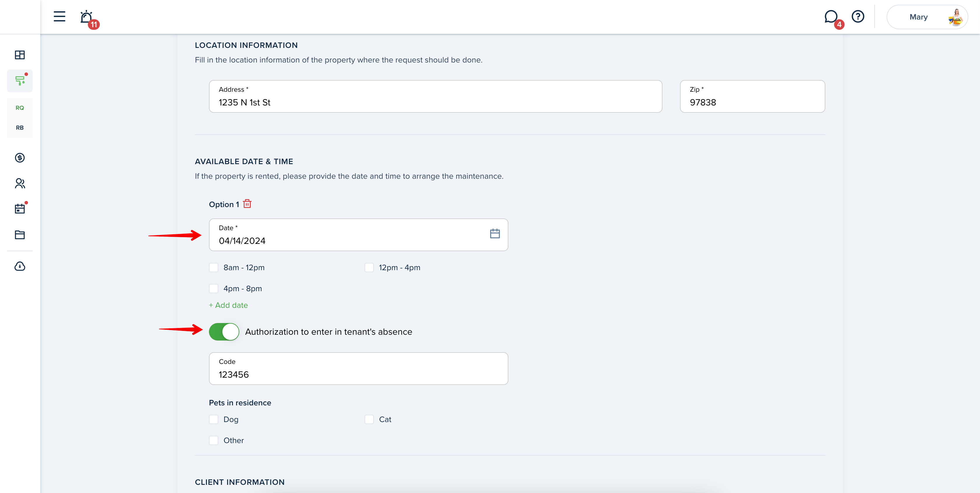Check the 8am - 12pm time slot
980x493 pixels.
point(214,268)
